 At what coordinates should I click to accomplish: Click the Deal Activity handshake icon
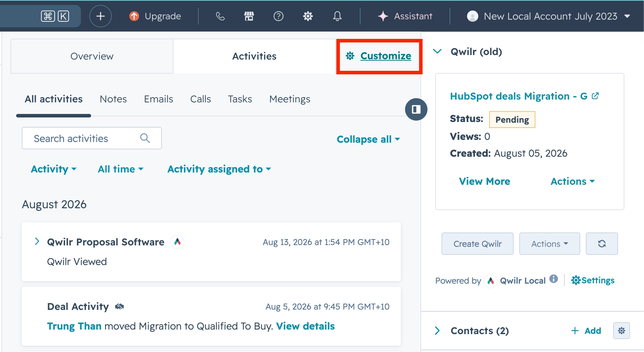[x=119, y=307]
